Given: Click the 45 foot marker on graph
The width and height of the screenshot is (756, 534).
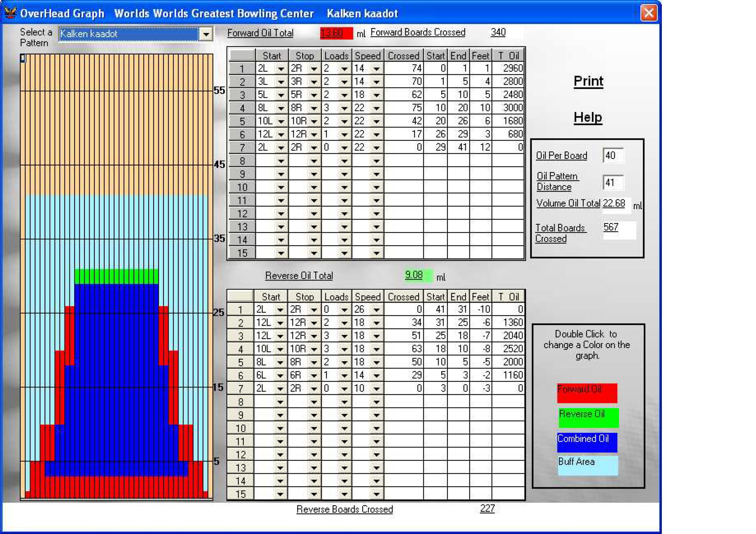Looking at the screenshot, I should point(219,164).
